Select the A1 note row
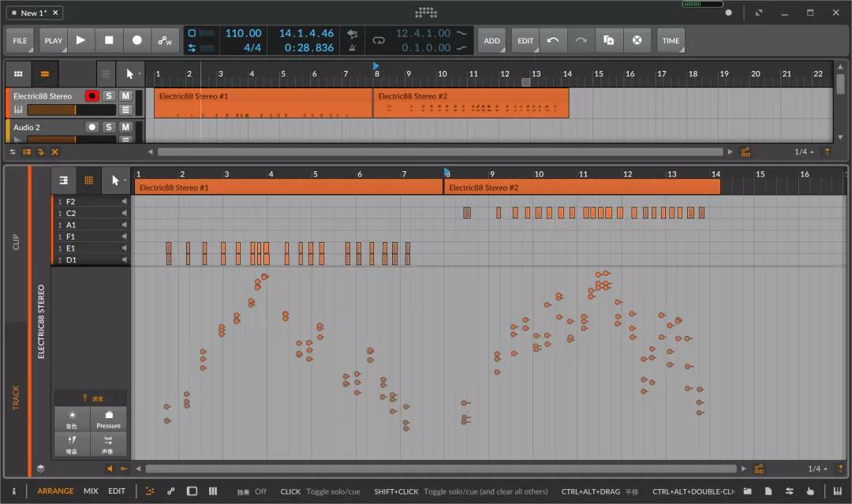The image size is (852, 504). pos(90,225)
